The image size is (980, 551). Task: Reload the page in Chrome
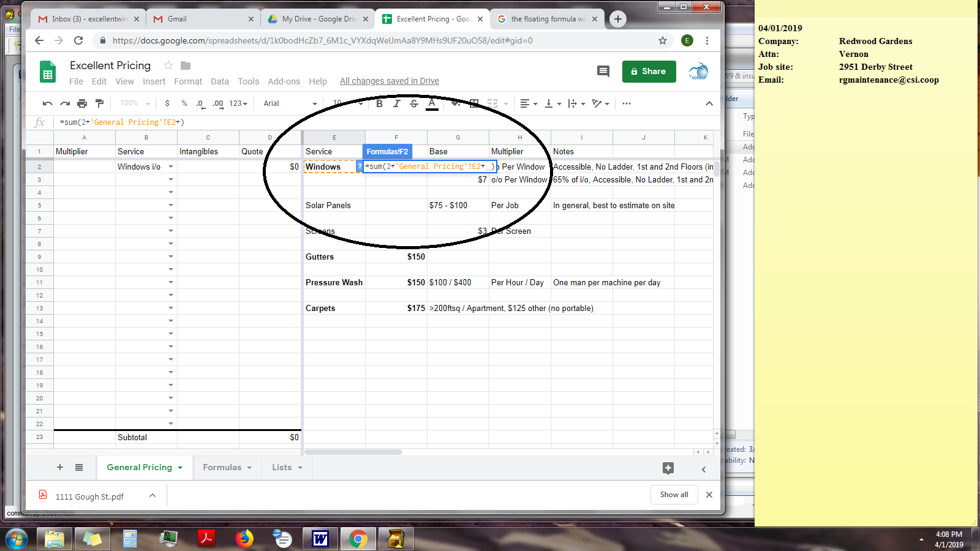click(x=78, y=40)
